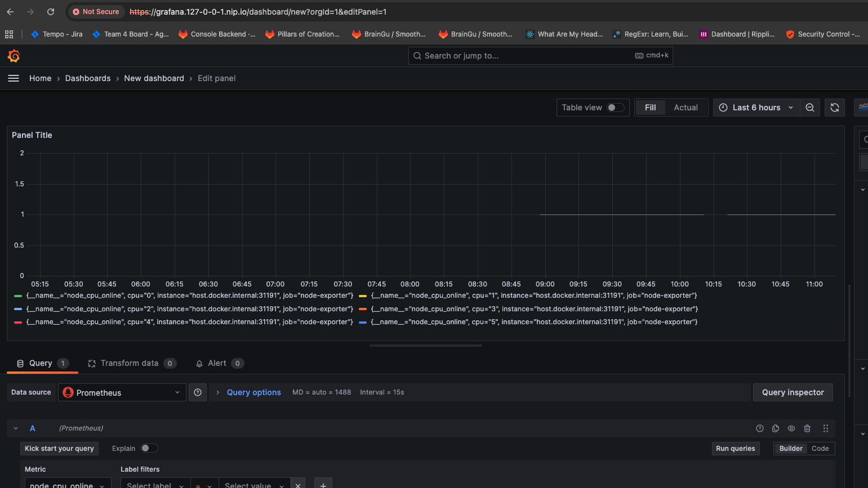Refresh the dashboard panel data
The width and height of the screenshot is (868, 488).
pyautogui.click(x=835, y=108)
